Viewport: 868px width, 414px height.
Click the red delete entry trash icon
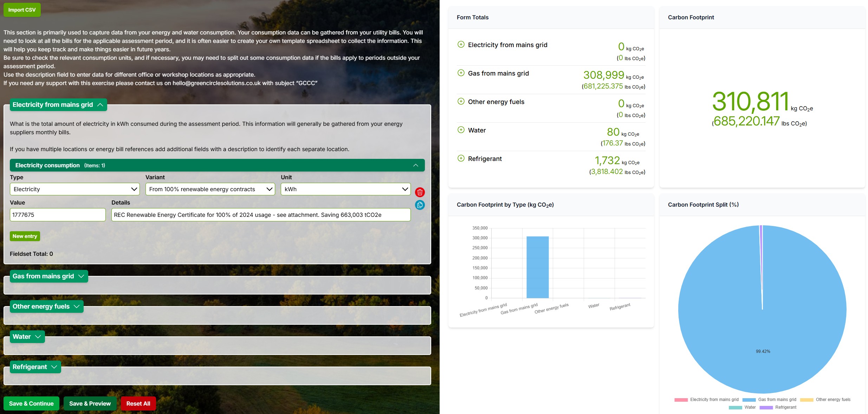pyautogui.click(x=420, y=192)
